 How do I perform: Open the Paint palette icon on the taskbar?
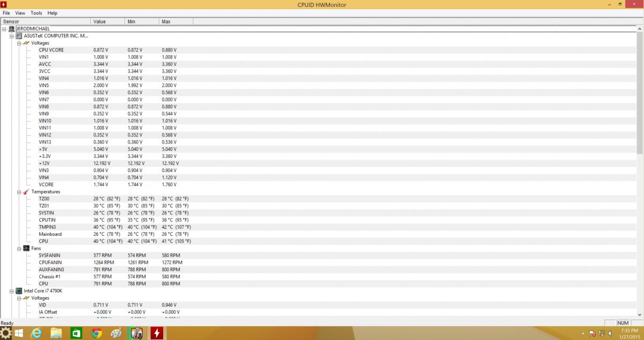(116, 334)
